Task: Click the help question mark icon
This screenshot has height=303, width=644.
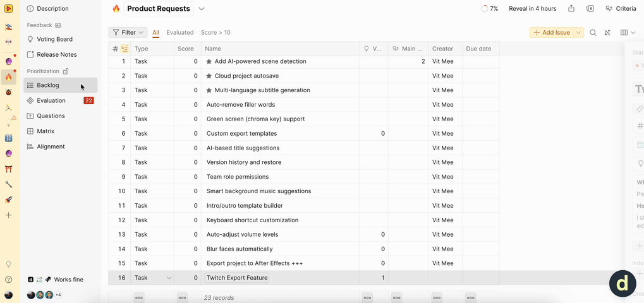Action: point(9,280)
